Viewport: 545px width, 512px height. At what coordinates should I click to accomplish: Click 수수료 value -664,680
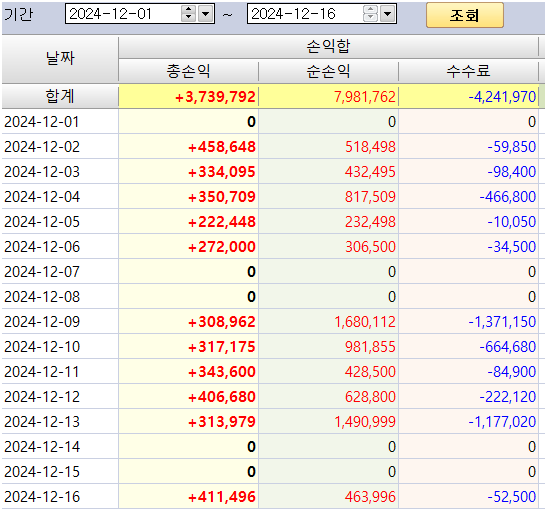[507, 347]
